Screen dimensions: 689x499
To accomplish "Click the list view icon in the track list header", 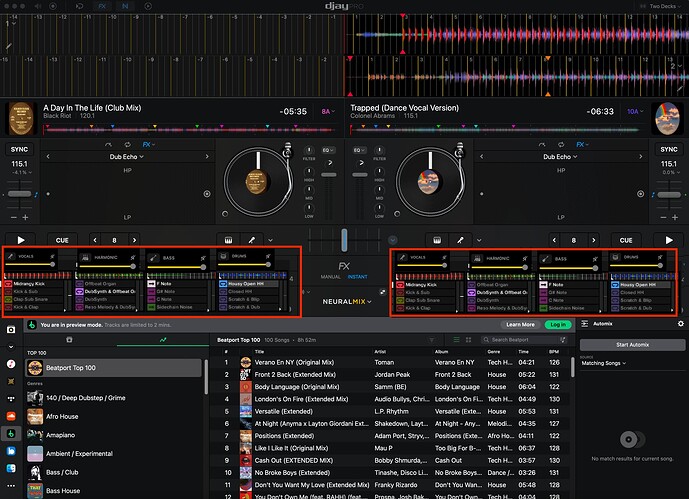I will coord(457,340).
